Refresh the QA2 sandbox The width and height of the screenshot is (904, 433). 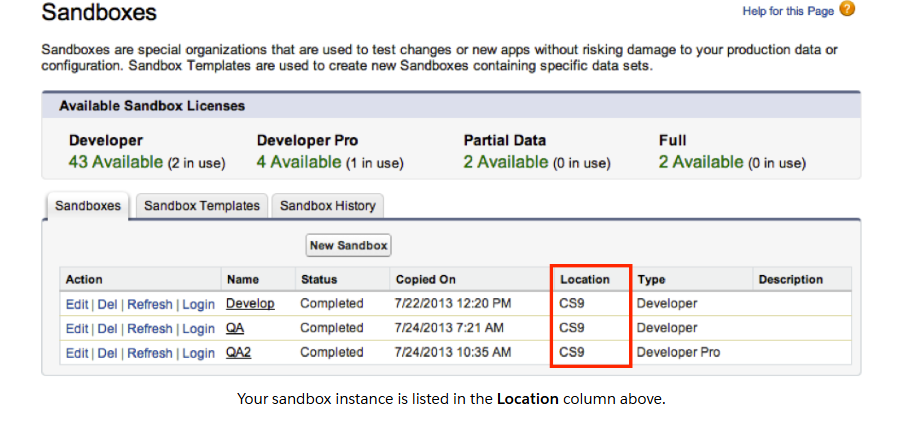(x=150, y=353)
